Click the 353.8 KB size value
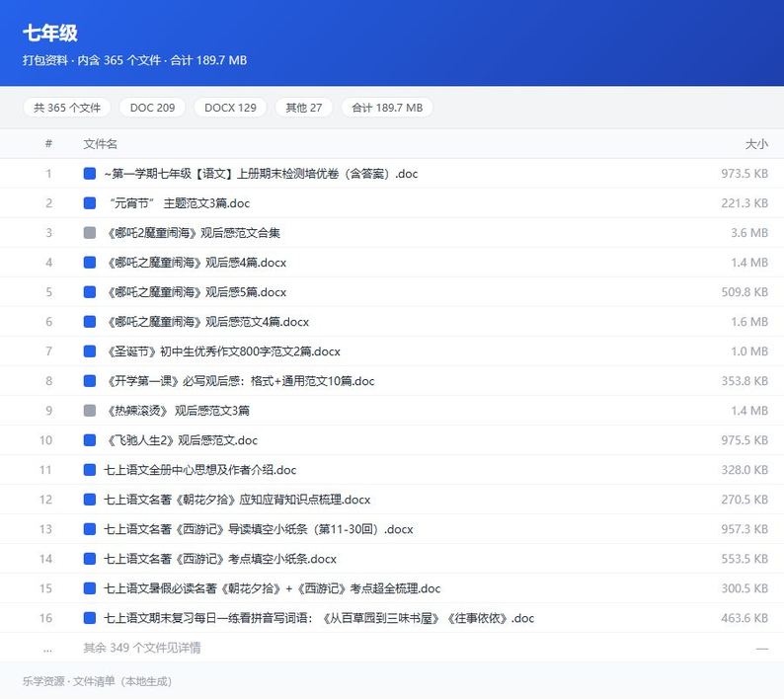The height and width of the screenshot is (699, 784). pos(745,381)
